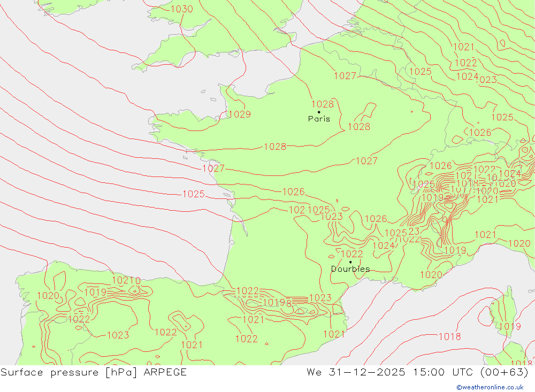This screenshot has width=535, height=392.
Task: Click the Surface pressure [hPa] ARPEGE caption
Action: pyautogui.click(x=94, y=372)
